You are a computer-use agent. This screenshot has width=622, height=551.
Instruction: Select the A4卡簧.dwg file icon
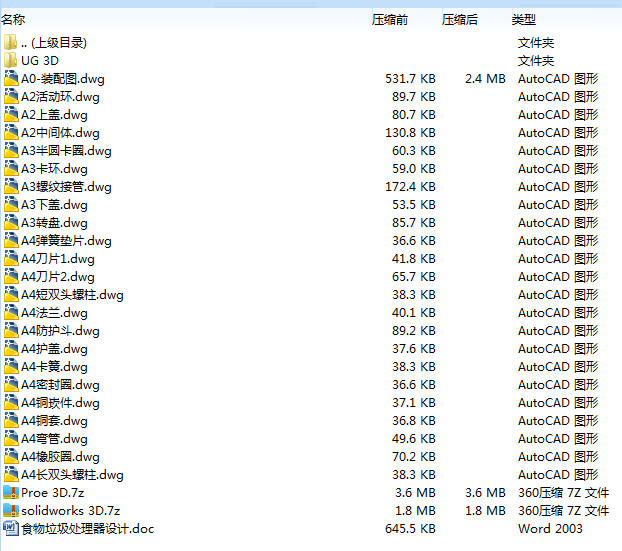11,367
